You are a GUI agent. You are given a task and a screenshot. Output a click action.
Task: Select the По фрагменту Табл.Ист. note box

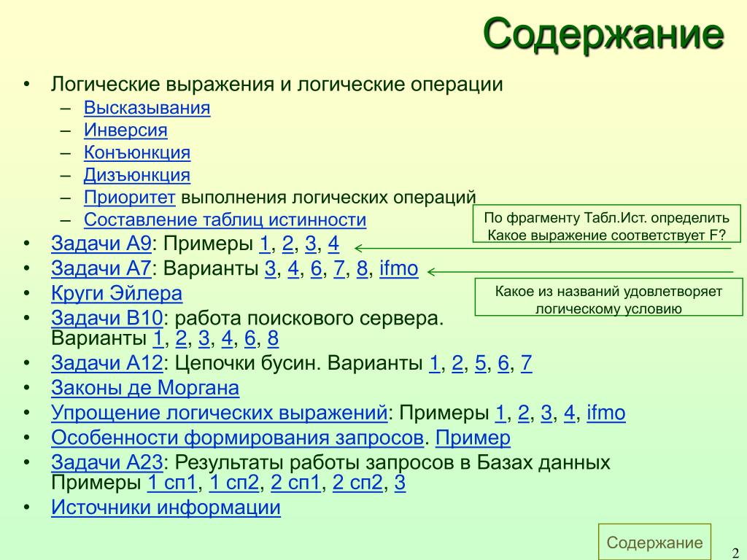606,224
